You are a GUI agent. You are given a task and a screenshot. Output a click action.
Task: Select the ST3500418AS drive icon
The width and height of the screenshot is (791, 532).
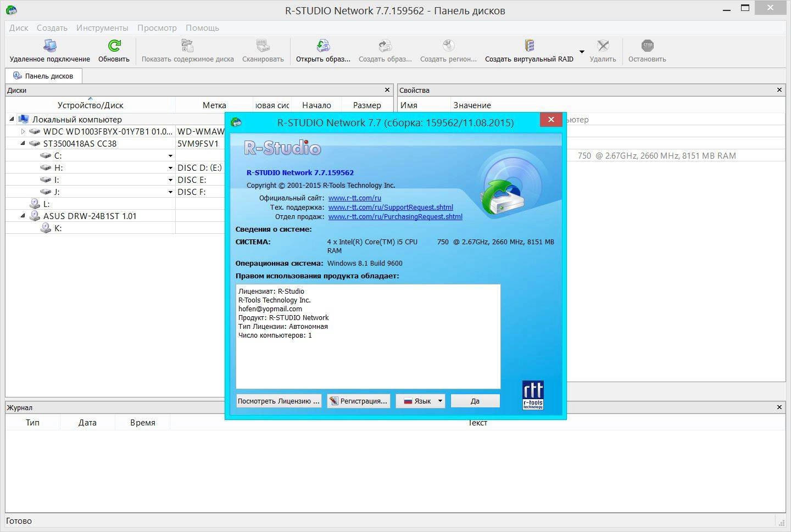(35, 143)
